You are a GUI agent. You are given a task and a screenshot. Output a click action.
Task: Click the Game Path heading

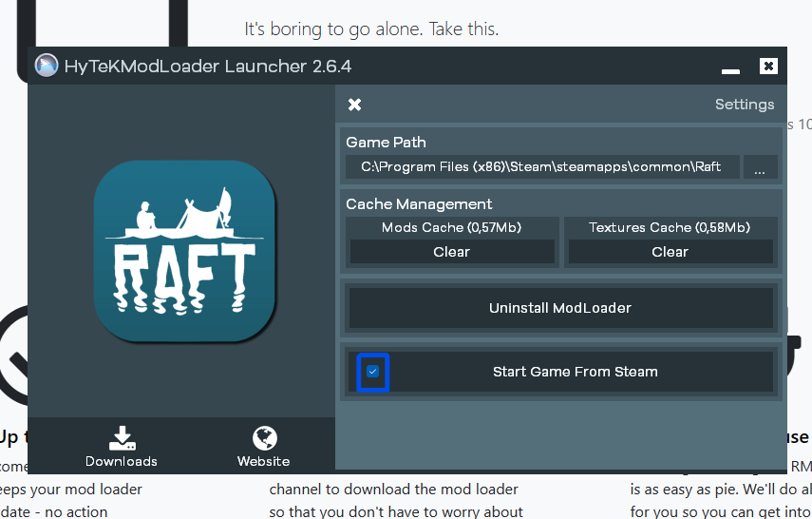click(x=386, y=142)
